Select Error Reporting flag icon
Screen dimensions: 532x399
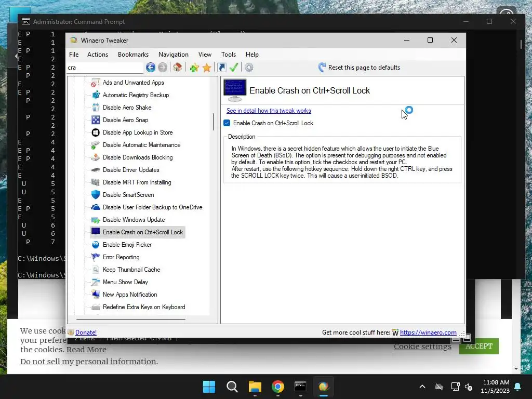click(96, 257)
